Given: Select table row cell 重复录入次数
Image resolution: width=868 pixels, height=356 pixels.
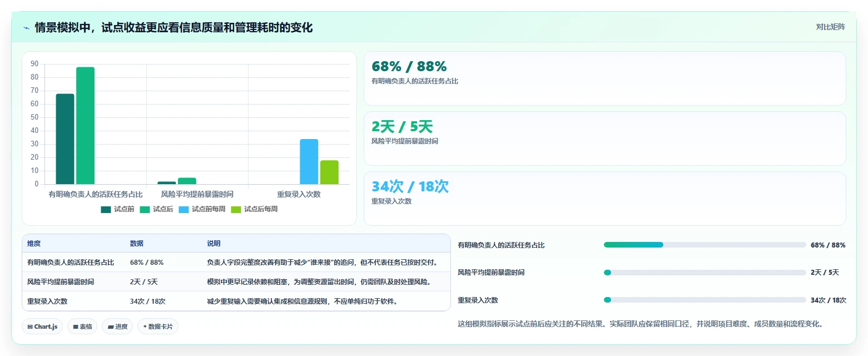Looking at the screenshot, I should click(47, 301).
